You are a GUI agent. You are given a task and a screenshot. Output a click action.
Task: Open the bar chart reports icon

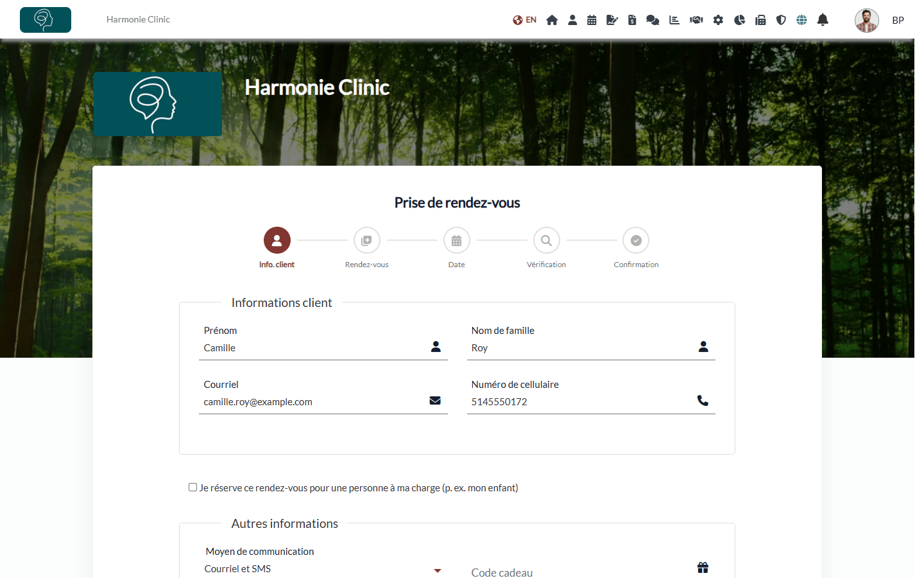(x=674, y=20)
